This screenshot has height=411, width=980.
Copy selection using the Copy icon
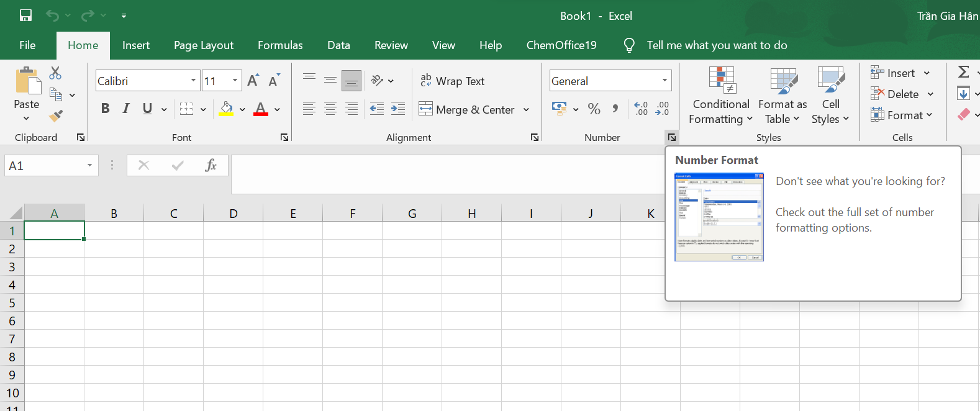tap(56, 94)
